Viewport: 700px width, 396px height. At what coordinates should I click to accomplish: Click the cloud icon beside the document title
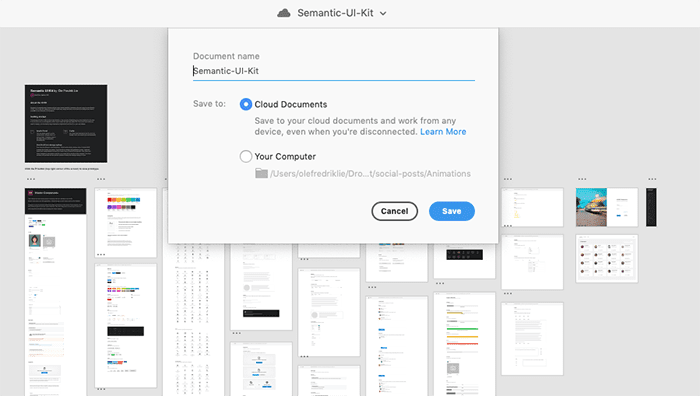click(283, 13)
